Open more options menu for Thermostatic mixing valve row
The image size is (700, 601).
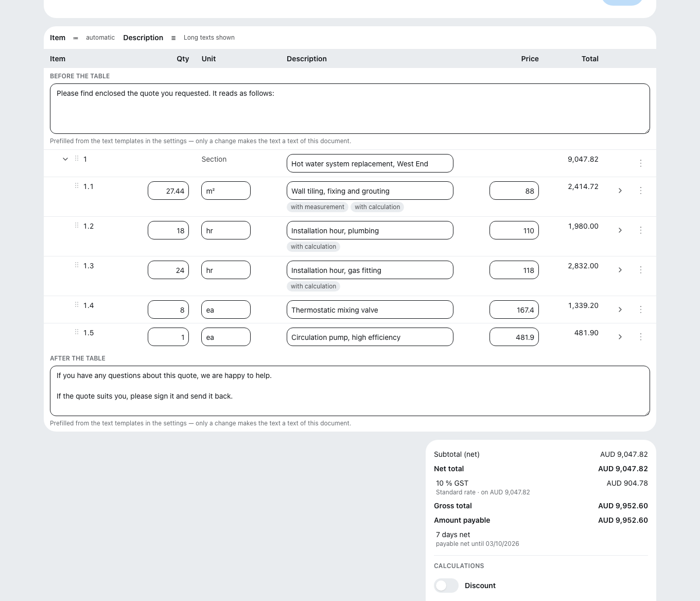641,310
